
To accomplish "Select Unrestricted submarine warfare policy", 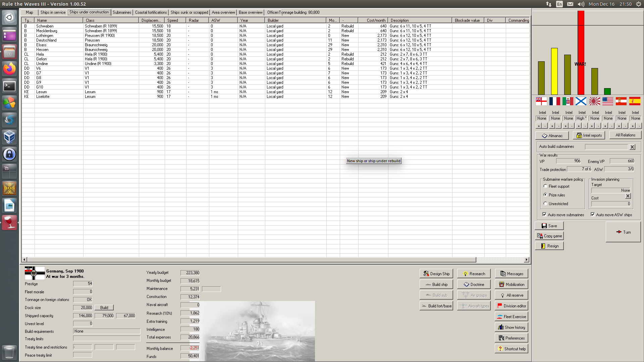I will click(x=545, y=204).
